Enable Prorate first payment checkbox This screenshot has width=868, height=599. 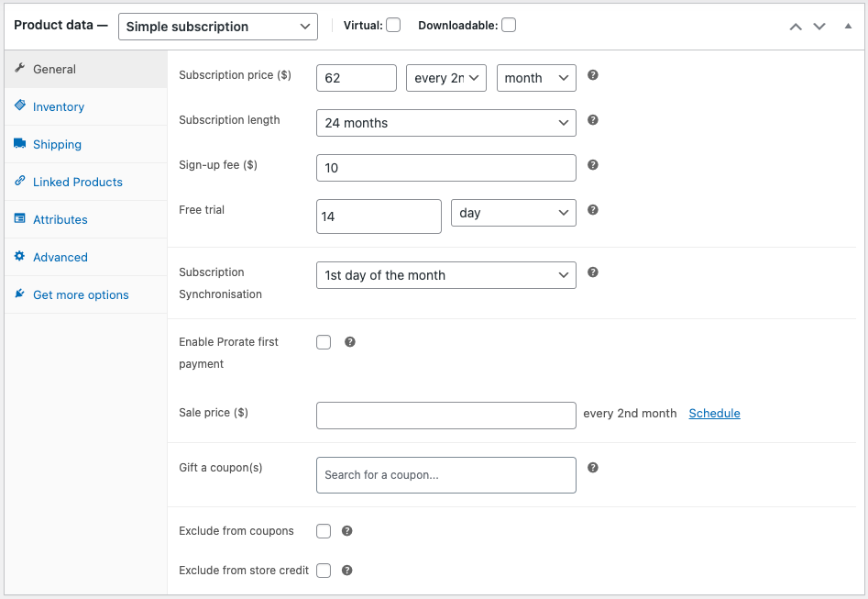(324, 342)
